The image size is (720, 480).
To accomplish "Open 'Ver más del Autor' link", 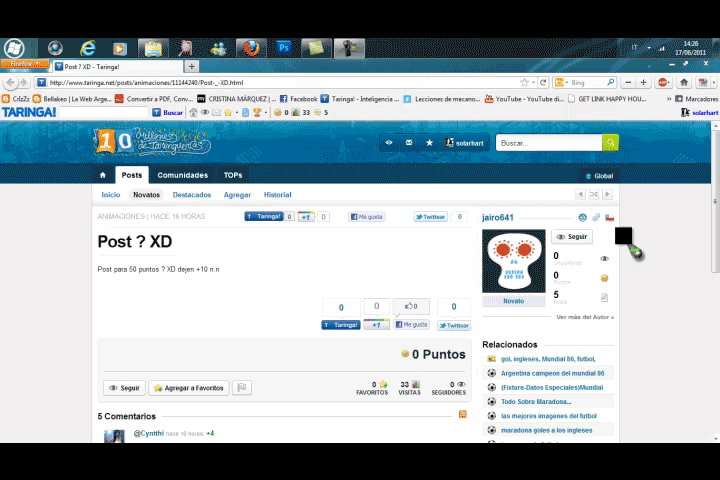I will click(585, 317).
